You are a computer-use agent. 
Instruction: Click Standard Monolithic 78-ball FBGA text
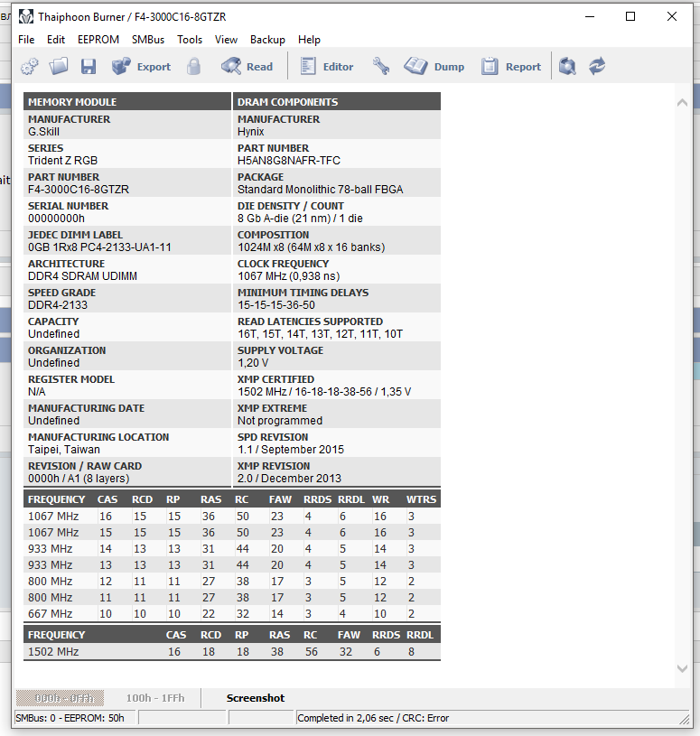(x=320, y=189)
